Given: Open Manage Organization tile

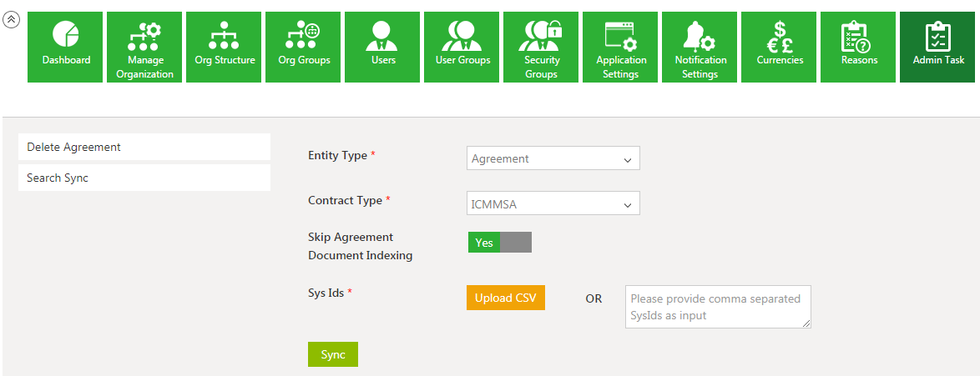Looking at the screenshot, I should pos(145,47).
